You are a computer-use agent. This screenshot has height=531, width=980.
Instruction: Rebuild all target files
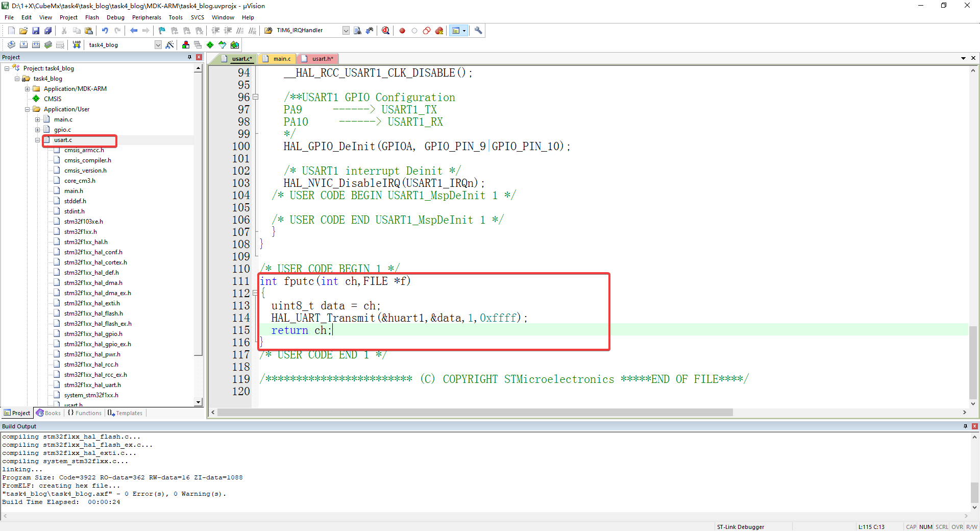36,45
